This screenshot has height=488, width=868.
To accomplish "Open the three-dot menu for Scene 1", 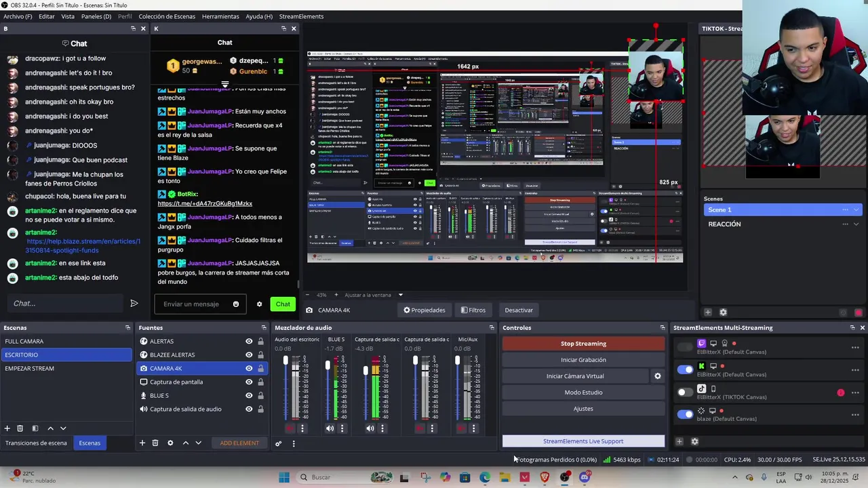I will [x=845, y=210].
